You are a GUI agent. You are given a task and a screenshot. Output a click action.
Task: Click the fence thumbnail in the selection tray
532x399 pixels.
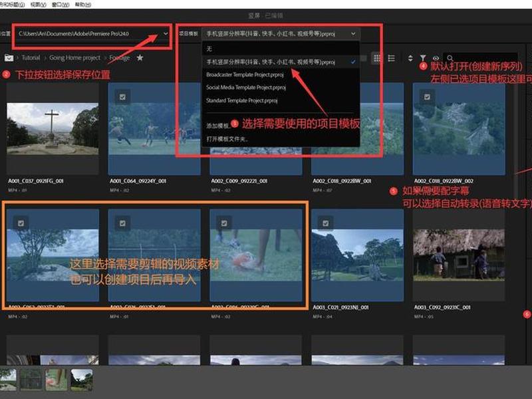click(31, 380)
